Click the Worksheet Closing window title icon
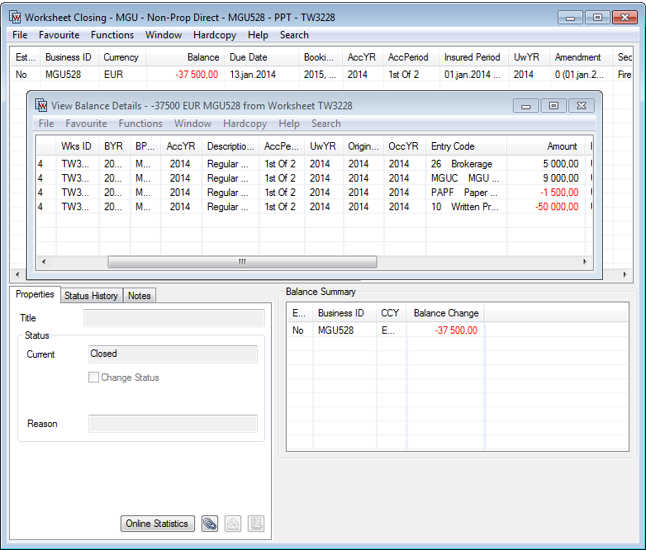This screenshot has height=551, width=646. tap(14, 17)
